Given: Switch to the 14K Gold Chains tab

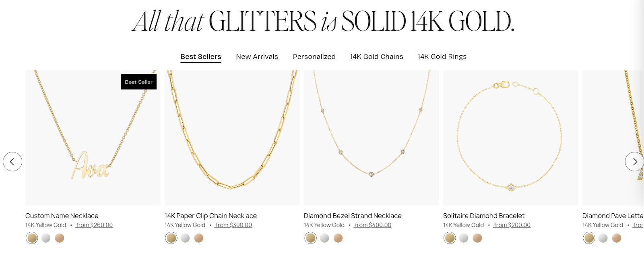Looking at the screenshot, I should tap(376, 56).
